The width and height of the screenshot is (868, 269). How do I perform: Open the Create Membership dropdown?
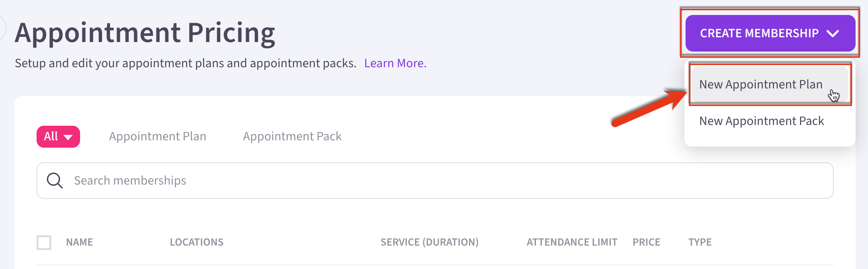770,33
